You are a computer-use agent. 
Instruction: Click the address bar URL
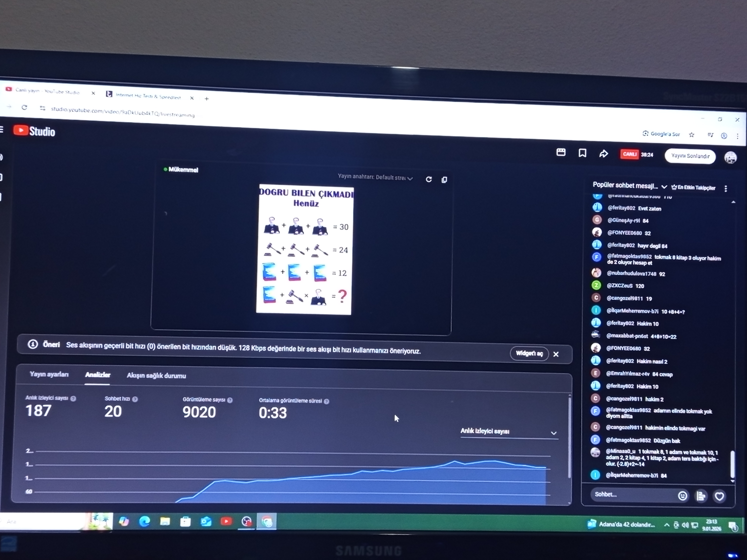tap(123, 112)
